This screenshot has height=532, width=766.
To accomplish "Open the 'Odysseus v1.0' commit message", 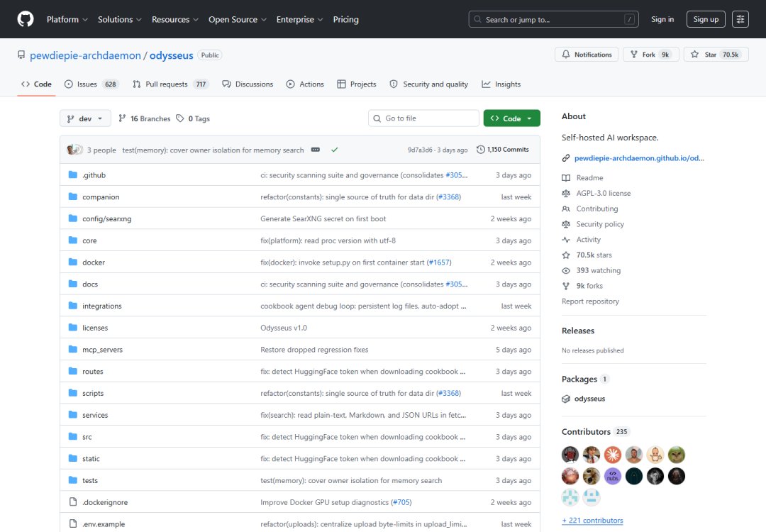I will point(283,328).
